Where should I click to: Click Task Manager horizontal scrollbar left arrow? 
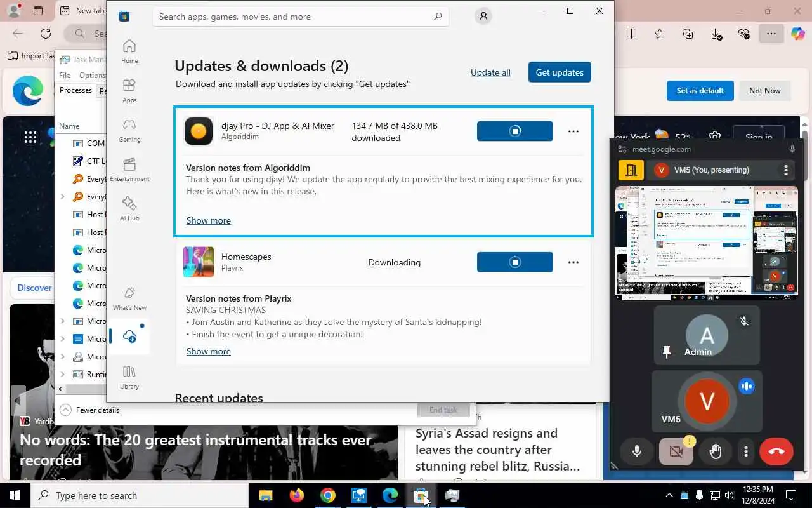click(61, 389)
